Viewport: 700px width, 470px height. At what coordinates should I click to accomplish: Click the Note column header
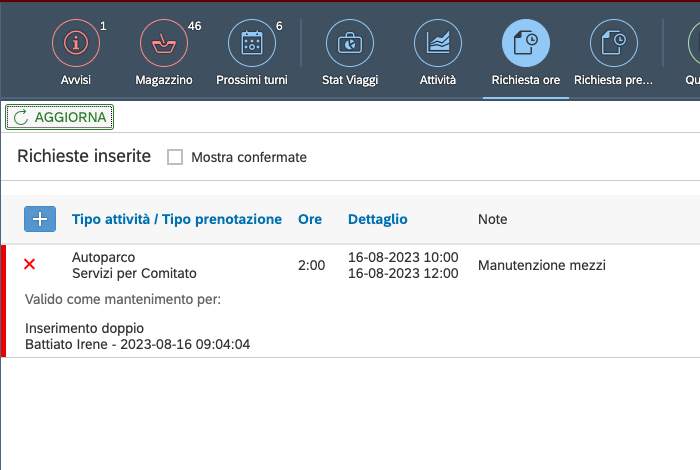point(492,219)
